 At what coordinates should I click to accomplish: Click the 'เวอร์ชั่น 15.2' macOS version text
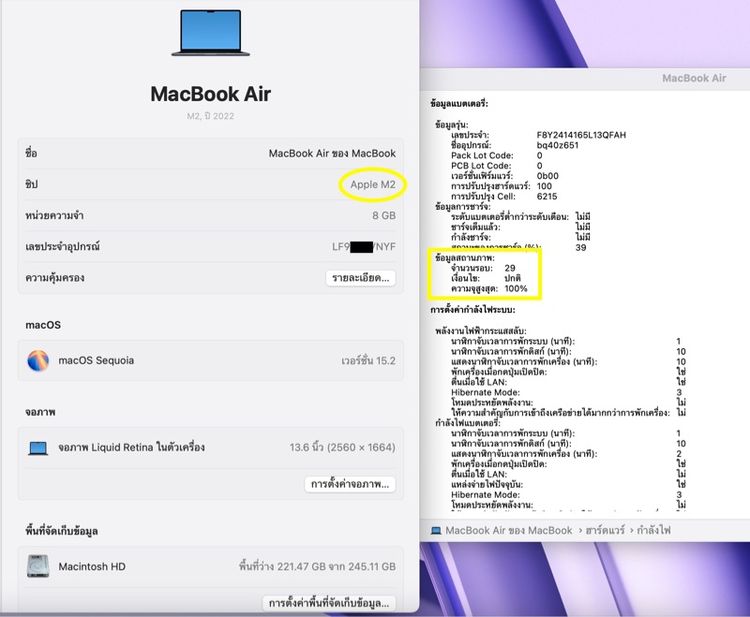click(x=368, y=361)
